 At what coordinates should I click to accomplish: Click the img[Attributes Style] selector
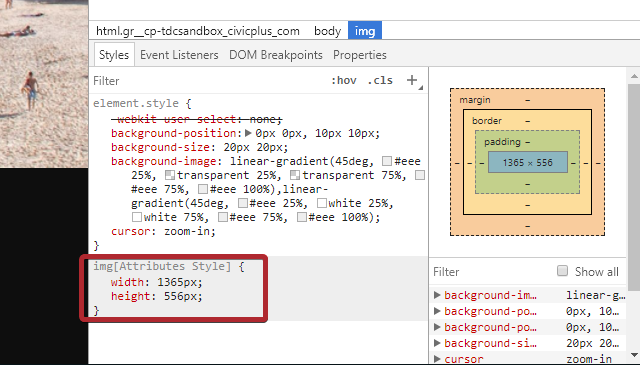click(x=162, y=266)
